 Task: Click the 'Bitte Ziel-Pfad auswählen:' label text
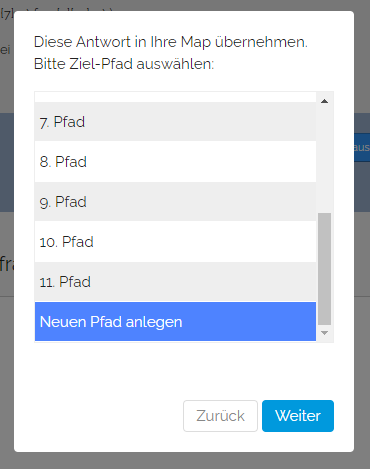(124, 64)
